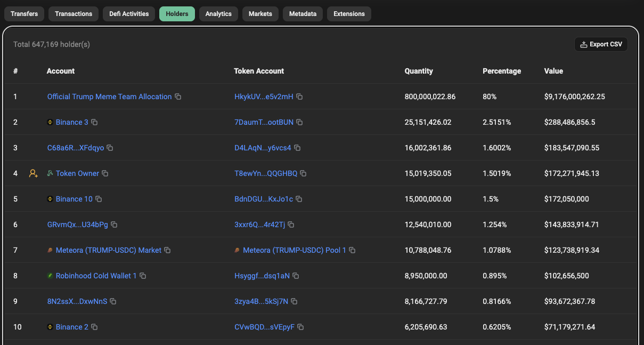Image resolution: width=644 pixels, height=345 pixels.
Task: Open account 8N2ssX...DxwNnS
Action: click(77, 301)
